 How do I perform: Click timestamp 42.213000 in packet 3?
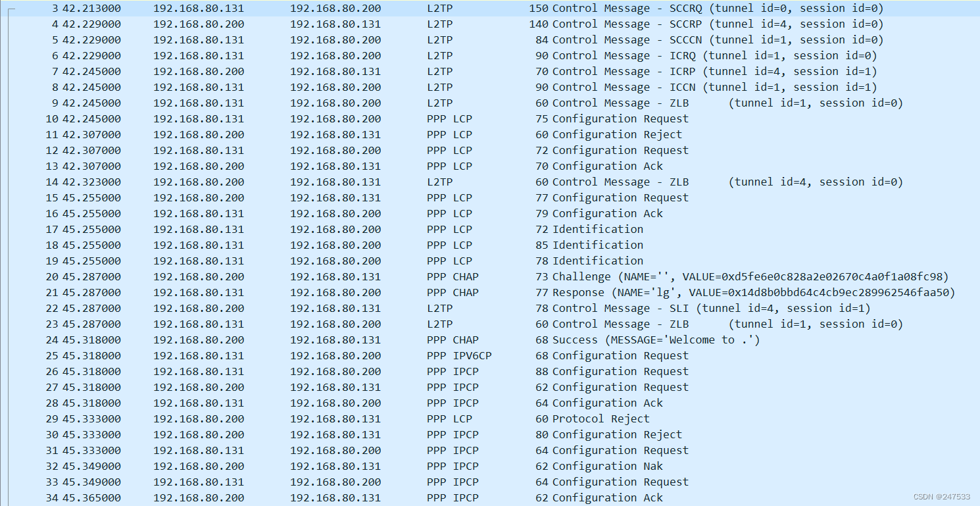point(91,9)
